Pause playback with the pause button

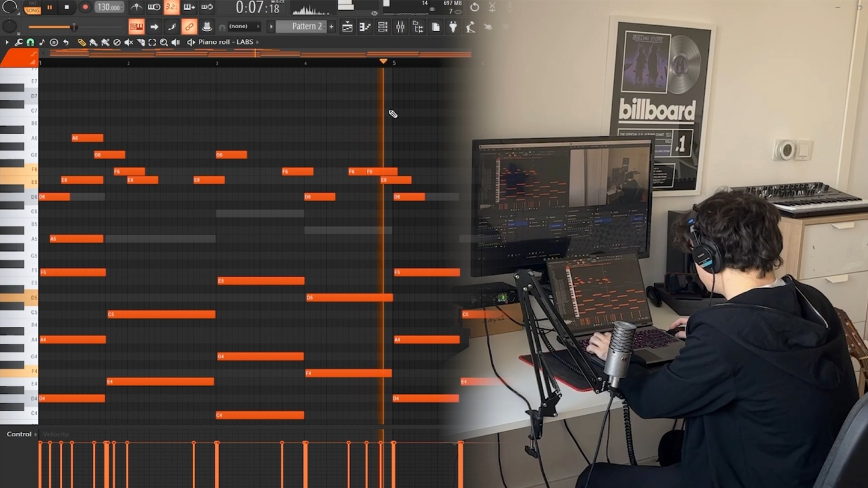(50, 8)
